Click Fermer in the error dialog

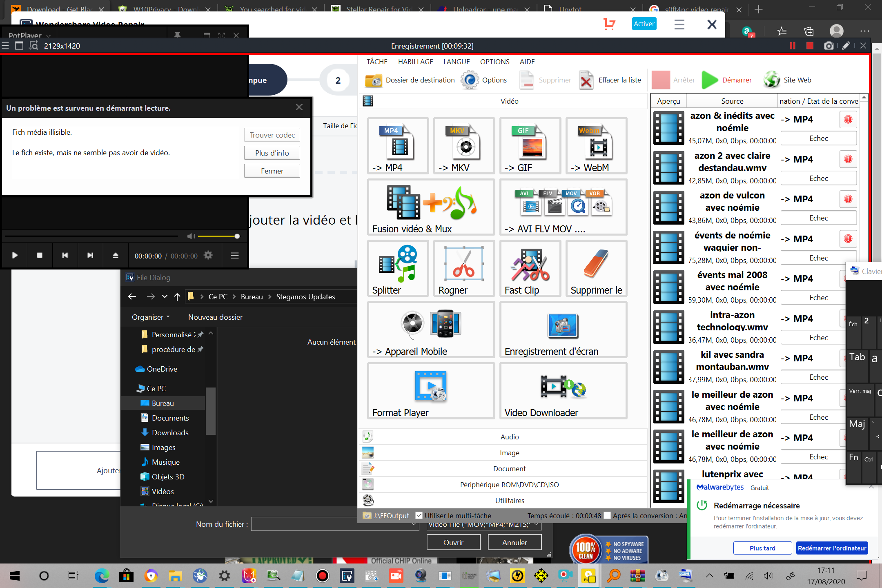[272, 171]
